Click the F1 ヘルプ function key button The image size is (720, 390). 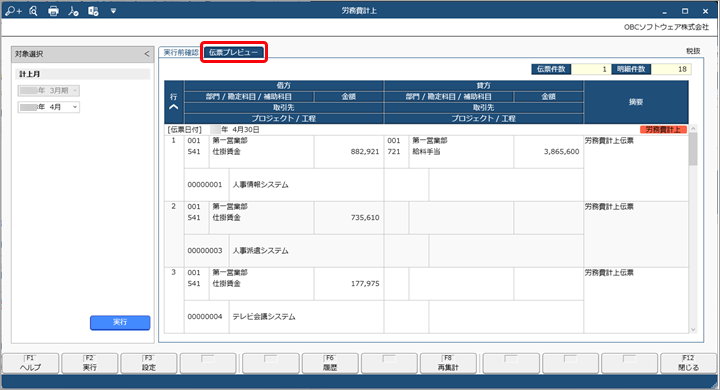(x=31, y=363)
